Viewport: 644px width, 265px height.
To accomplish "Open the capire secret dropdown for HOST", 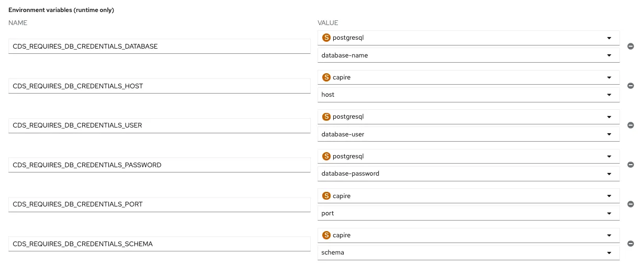I will click(468, 77).
